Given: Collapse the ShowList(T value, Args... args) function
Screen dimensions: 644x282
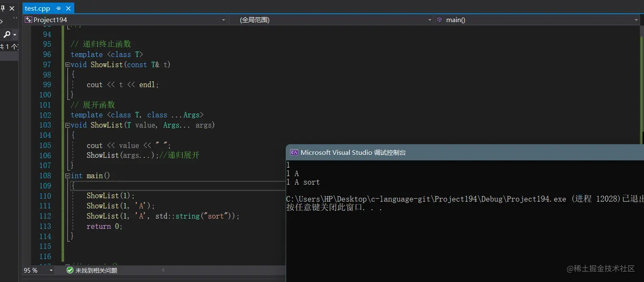Looking at the screenshot, I should (67, 125).
